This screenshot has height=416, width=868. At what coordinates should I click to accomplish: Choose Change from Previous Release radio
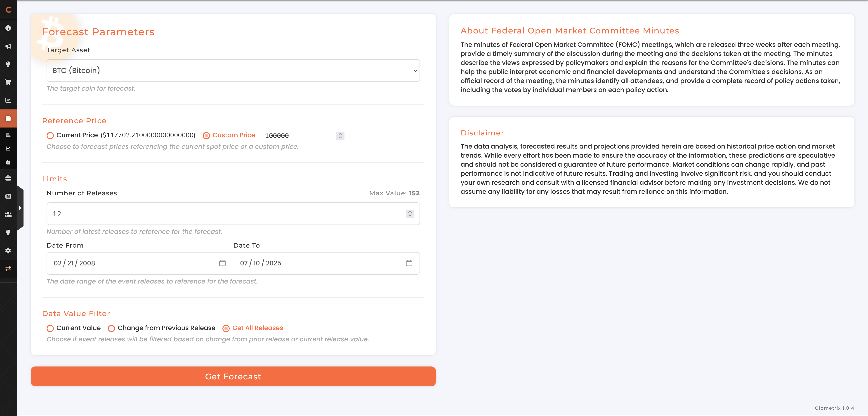coord(111,328)
